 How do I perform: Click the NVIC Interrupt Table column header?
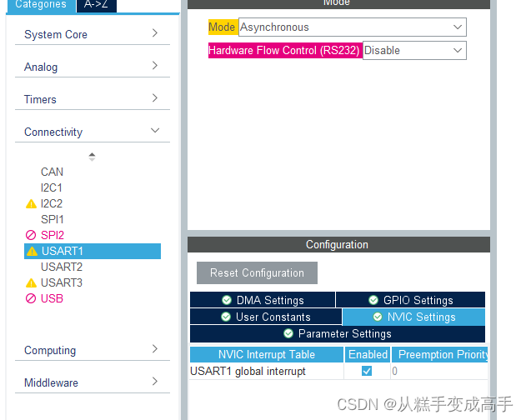pos(267,355)
